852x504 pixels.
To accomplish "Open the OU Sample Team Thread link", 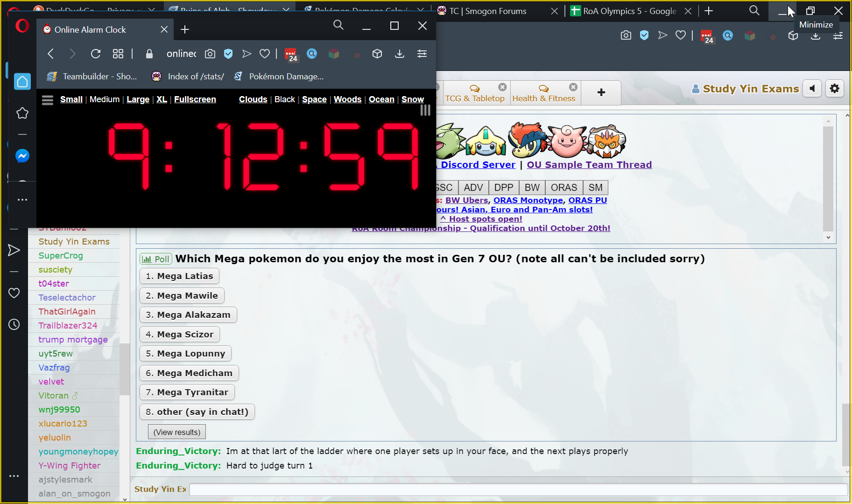I will tap(589, 165).
